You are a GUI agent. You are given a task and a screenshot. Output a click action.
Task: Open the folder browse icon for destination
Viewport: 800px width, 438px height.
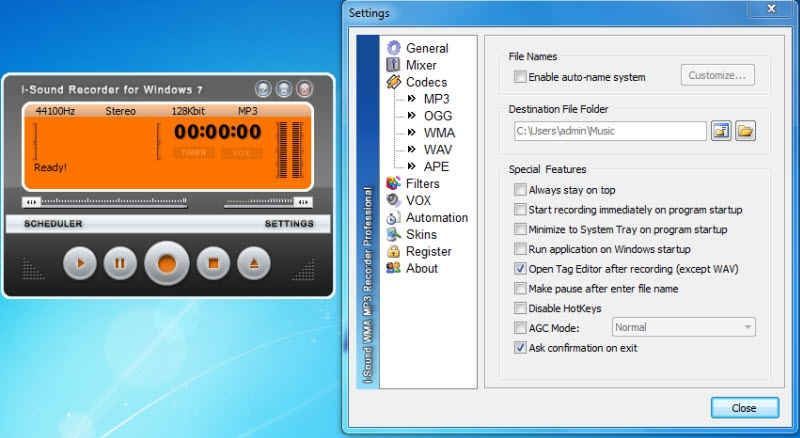point(745,131)
